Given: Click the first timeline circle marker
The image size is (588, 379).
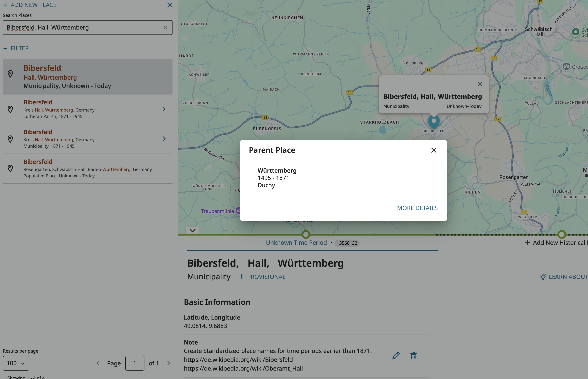Looking at the screenshot, I should (x=306, y=235).
